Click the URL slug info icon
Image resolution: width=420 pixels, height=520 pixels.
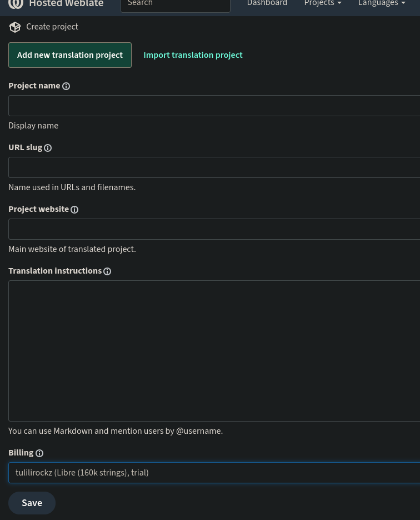click(48, 148)
